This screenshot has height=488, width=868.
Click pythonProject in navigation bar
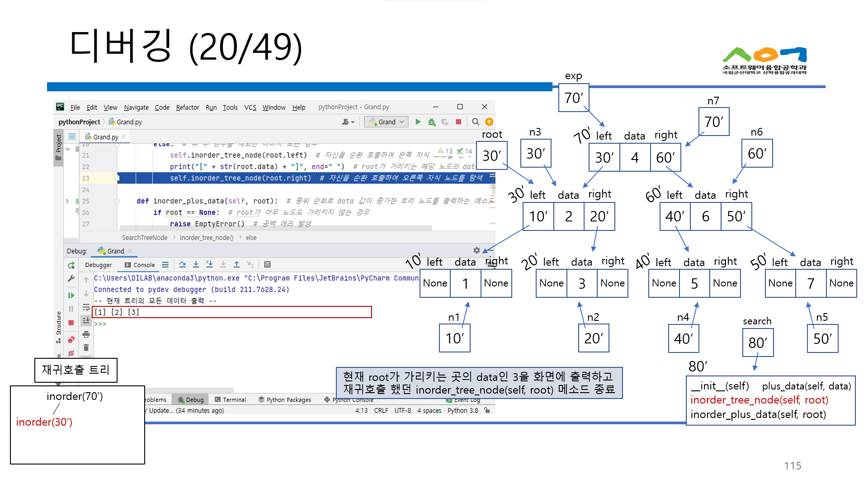pos(79,122)
